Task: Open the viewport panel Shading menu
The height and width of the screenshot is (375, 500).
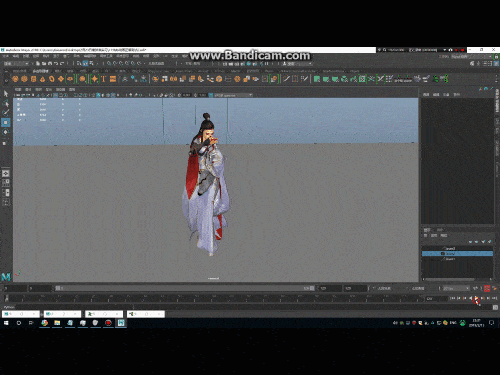Action: (29, 89)
